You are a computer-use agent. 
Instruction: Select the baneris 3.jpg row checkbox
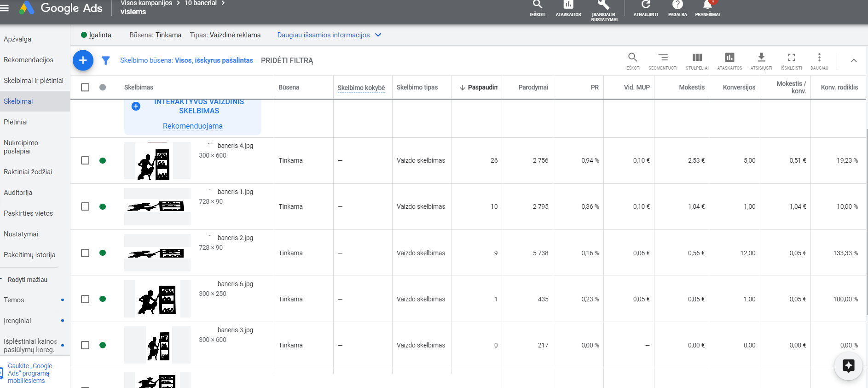coord(85,345)
